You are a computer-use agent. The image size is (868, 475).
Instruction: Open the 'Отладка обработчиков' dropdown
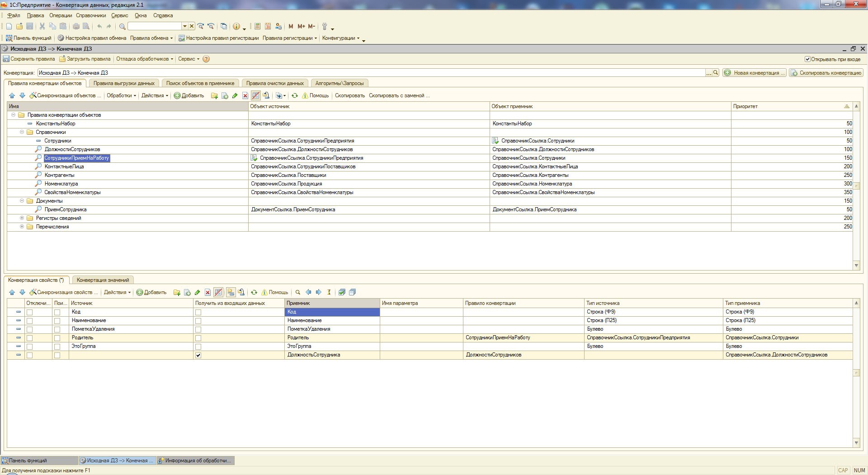point(144,59)
